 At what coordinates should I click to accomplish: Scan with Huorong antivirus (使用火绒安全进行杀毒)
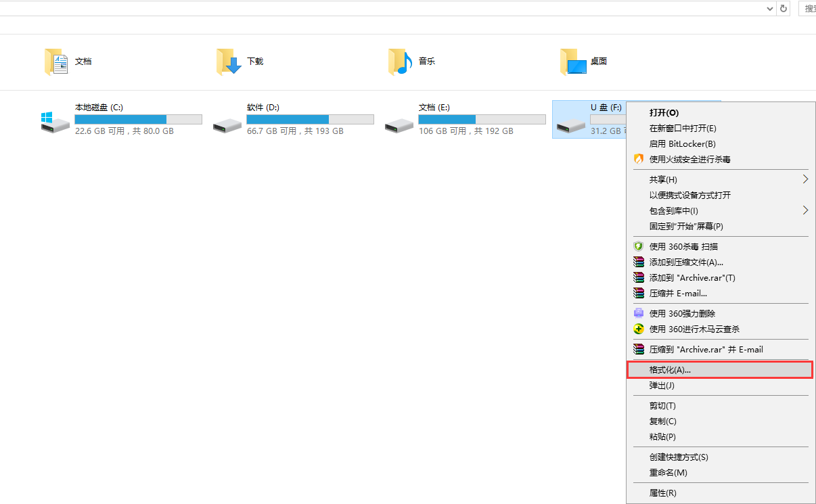[x=689, y=160]
